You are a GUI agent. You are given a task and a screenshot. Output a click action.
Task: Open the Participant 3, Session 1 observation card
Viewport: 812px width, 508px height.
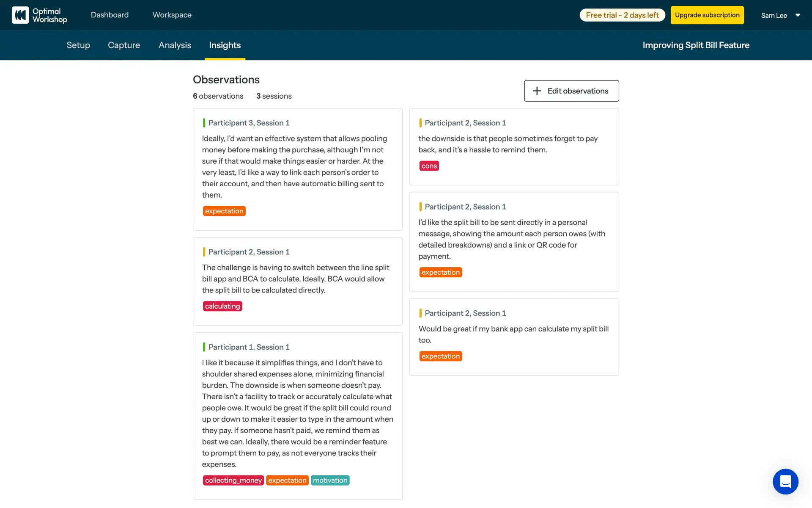point(297,169)
